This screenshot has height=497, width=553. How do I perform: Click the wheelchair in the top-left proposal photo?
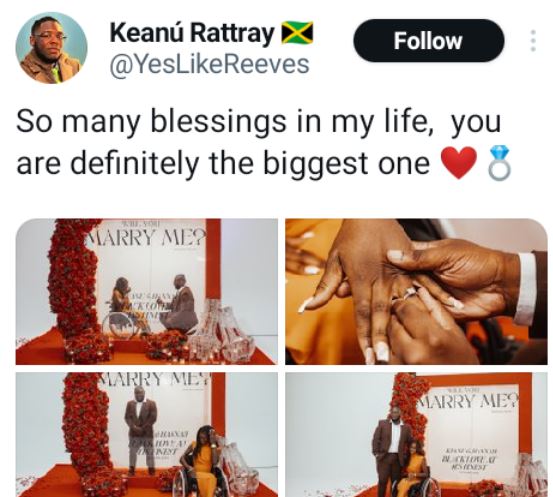[121, 323]
